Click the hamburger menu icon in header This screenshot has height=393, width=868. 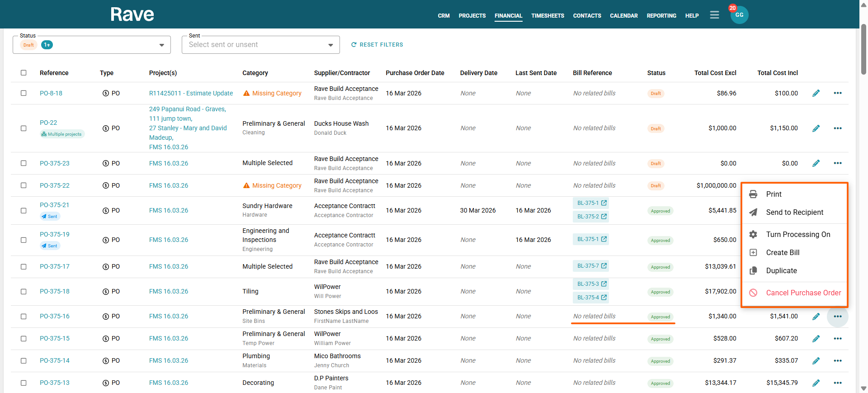point(714,15)
